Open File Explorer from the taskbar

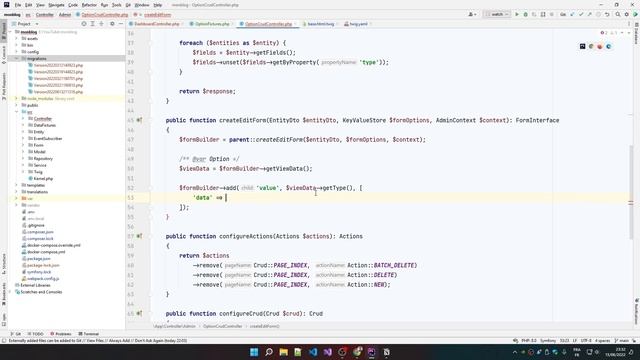click(x=283, y=352)
